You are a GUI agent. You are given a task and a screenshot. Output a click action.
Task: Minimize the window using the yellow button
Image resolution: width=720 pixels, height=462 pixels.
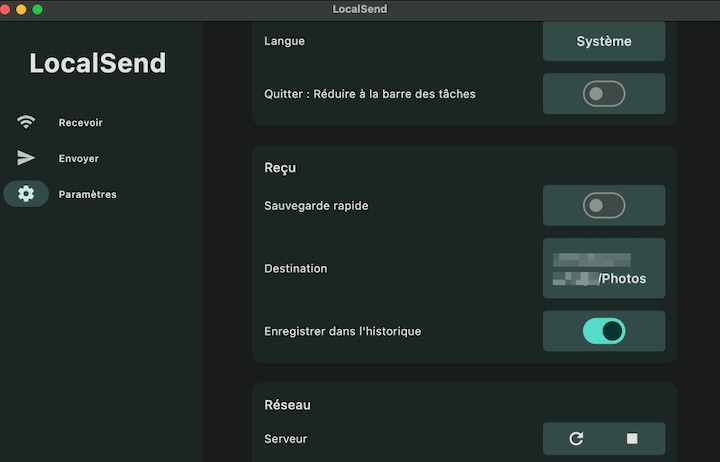(23, 9)
